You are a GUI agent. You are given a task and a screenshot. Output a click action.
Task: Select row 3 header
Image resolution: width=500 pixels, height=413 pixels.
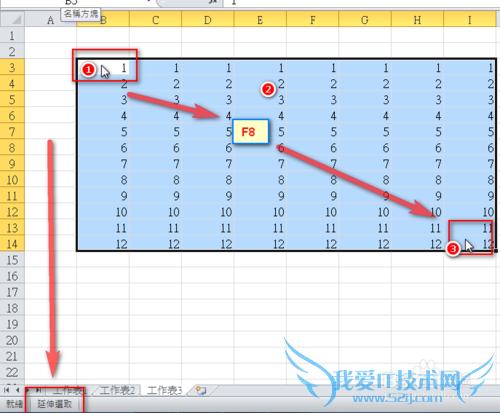click(12, 67)
